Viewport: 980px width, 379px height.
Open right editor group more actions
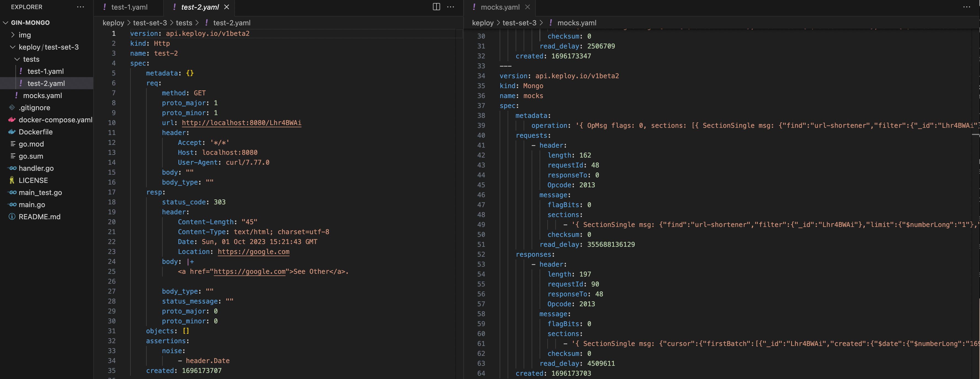pos(966,7)
